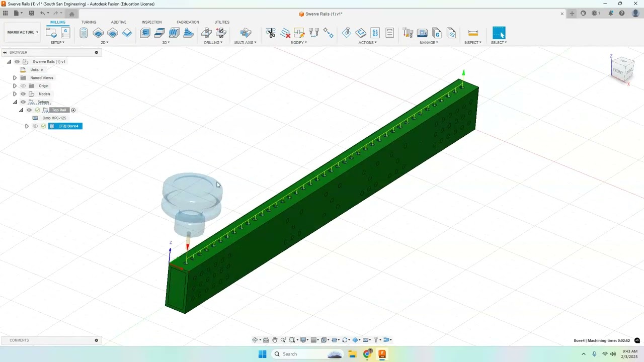Screen dimensions: 644x362
Task: Open the Data Panel grid icon
Action: point(5,14)
